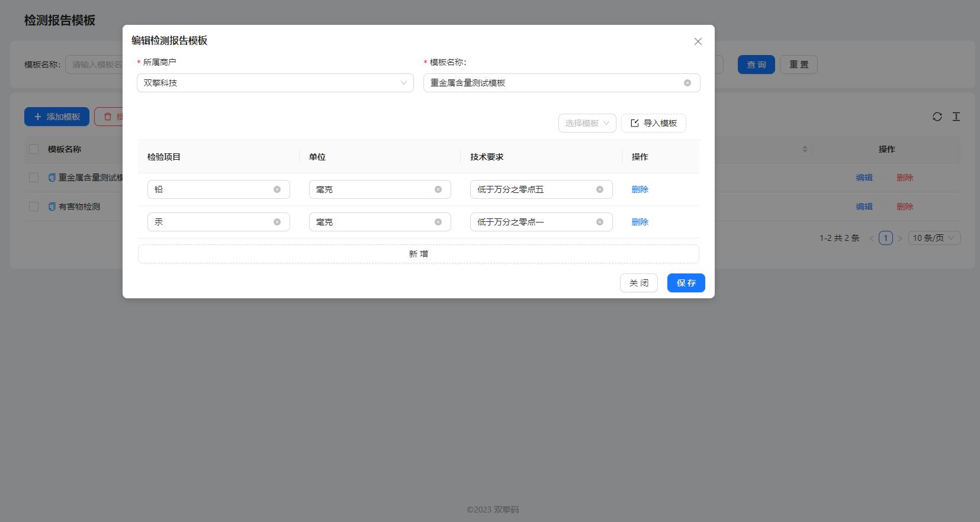Click the 导入模板 button
Screen dimensions: 980x522
point(654,123)
